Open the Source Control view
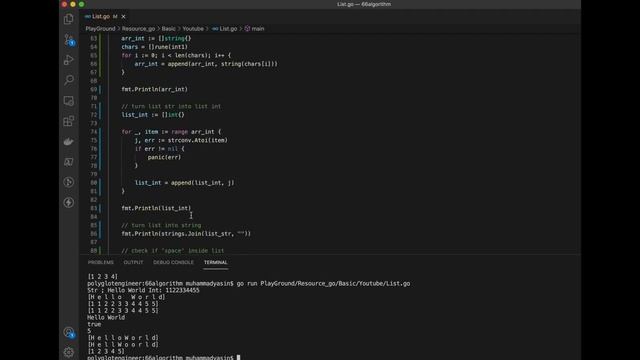The width and height of the screenshot is (640, 360). 69,40
